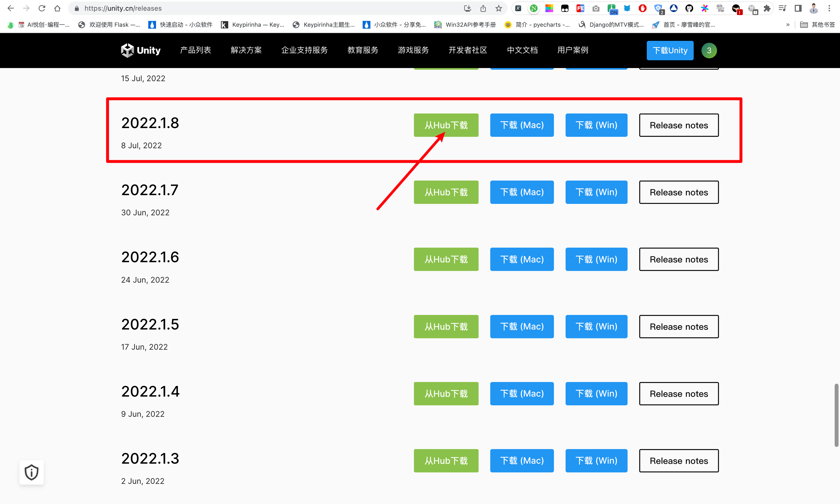Open the 快速启动 - 小众软件 bookmark

pos(180,25)
